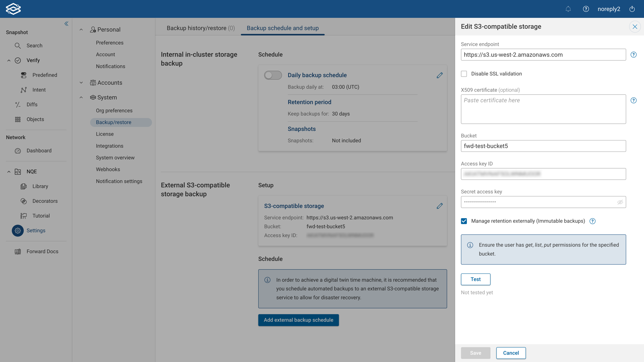Collapse sidebar with double chevron icon
The width and height of the screenshot is (644, 362).
click(66, 23)
